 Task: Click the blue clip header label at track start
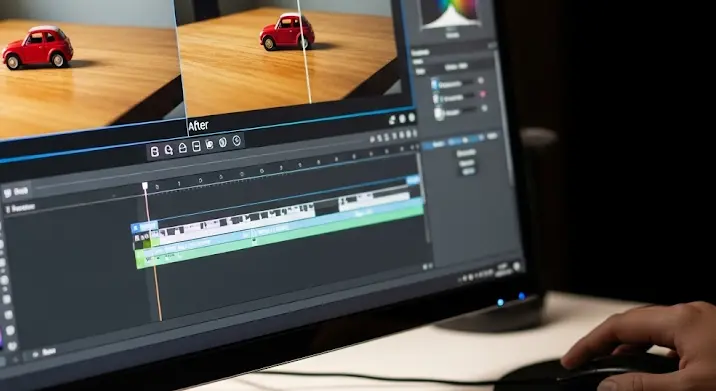(144, 227)
